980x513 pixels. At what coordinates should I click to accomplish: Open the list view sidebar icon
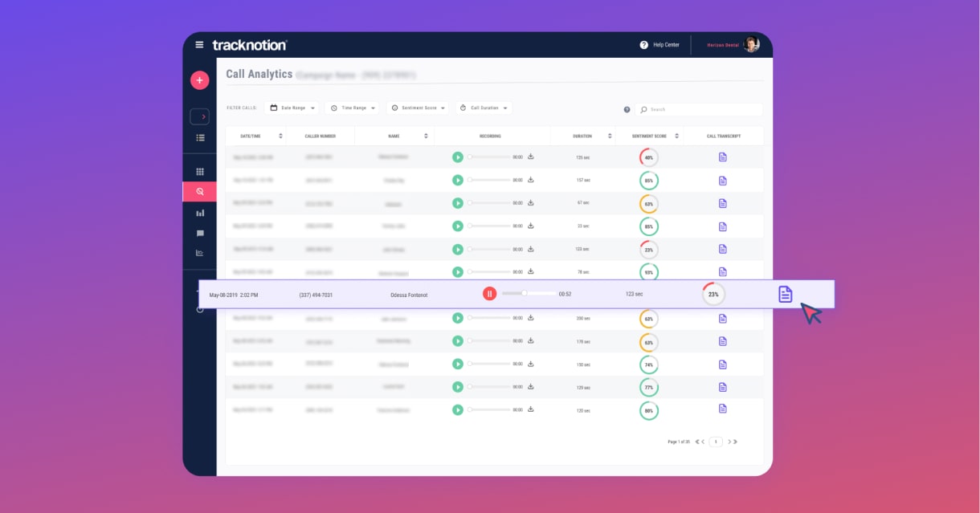coord(200,138)
